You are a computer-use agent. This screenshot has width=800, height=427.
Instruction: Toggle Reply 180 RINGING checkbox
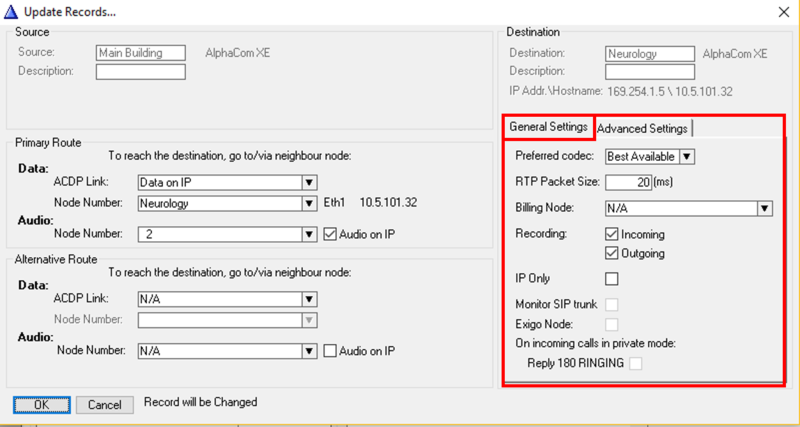click(x=636, y=363)
